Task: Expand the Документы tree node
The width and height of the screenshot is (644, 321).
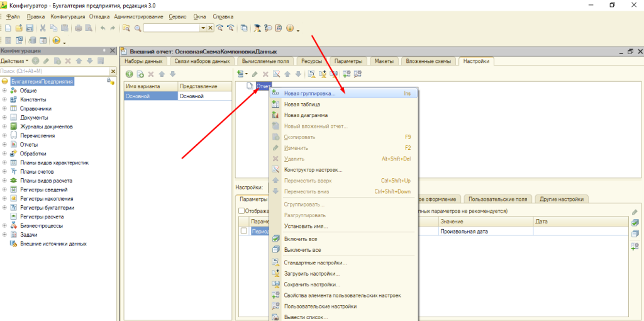Action: (x=4, y=117)
